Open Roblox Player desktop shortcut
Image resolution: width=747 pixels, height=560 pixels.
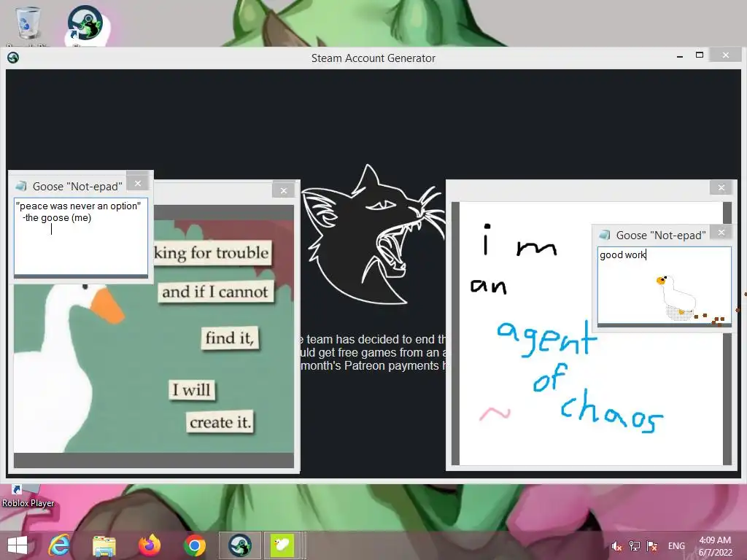[x=28, y=497]
